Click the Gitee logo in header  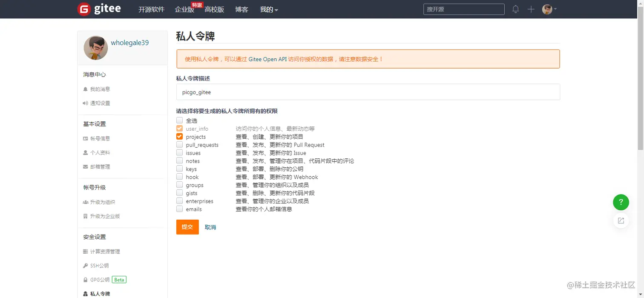point(99,9)
